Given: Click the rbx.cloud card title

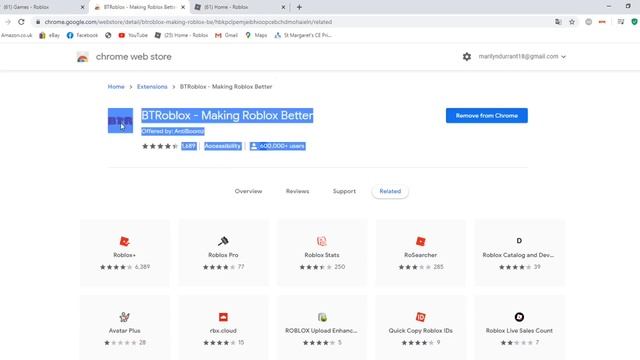Looking at the screenshot, I should pyautogui.click(x=223, y=331).
